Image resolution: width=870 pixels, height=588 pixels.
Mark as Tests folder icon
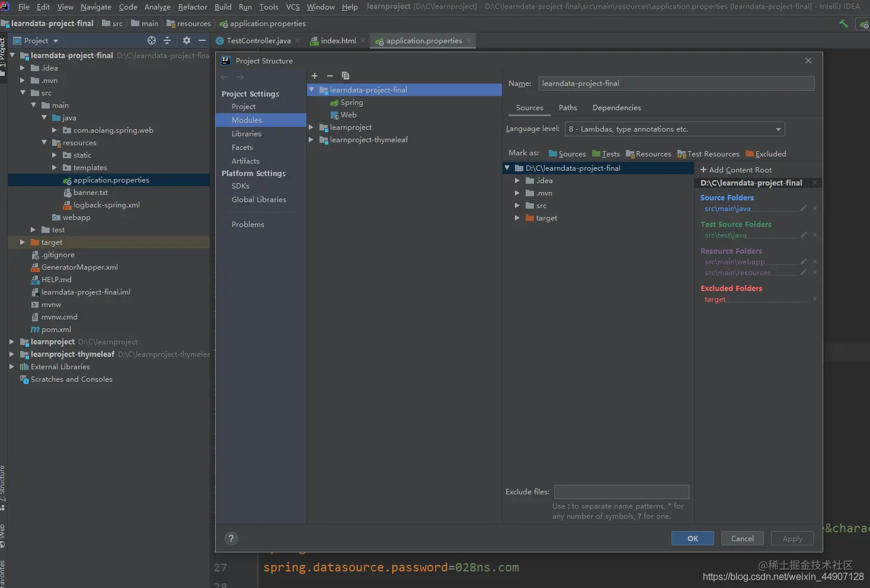596,154
